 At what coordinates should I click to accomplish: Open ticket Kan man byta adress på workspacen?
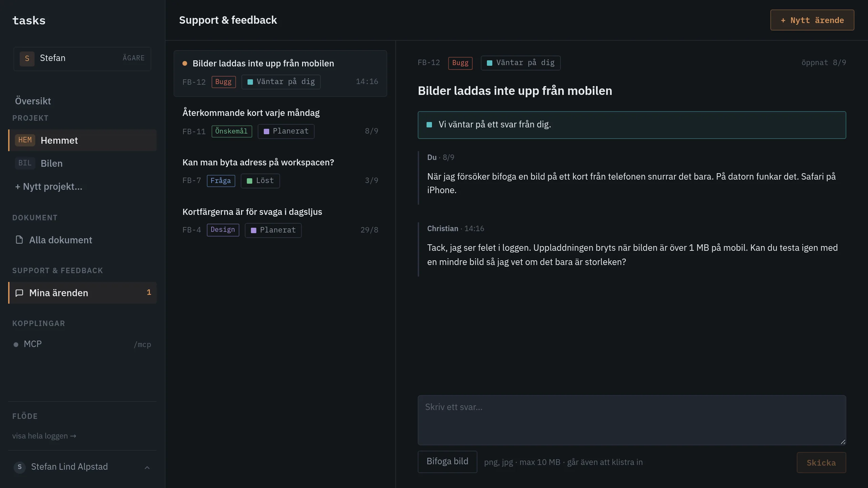(x=280, y=172)
